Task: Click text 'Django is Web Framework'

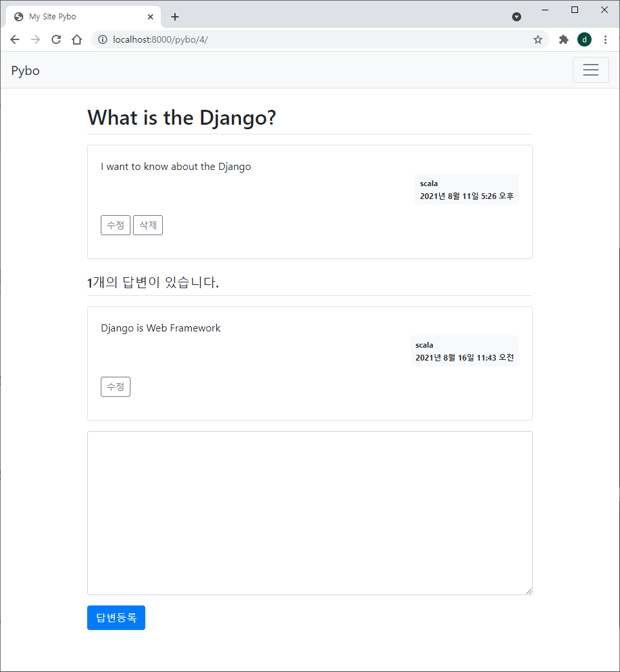Action: click(161, 328)
